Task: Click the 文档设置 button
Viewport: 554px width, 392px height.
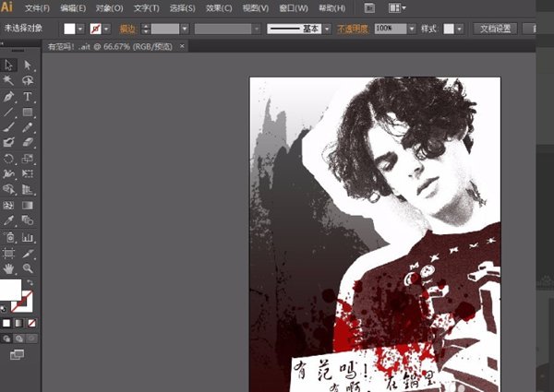Action: coord(495,30)
